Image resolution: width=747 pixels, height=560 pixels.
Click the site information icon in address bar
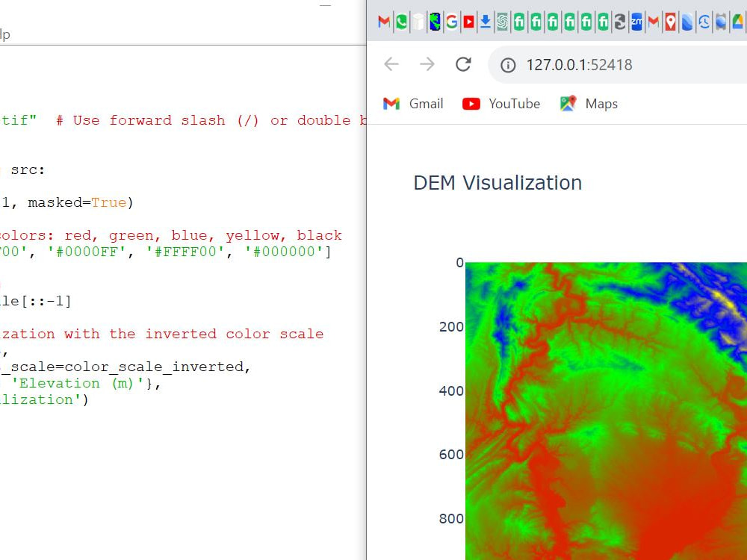click(507, 65)
